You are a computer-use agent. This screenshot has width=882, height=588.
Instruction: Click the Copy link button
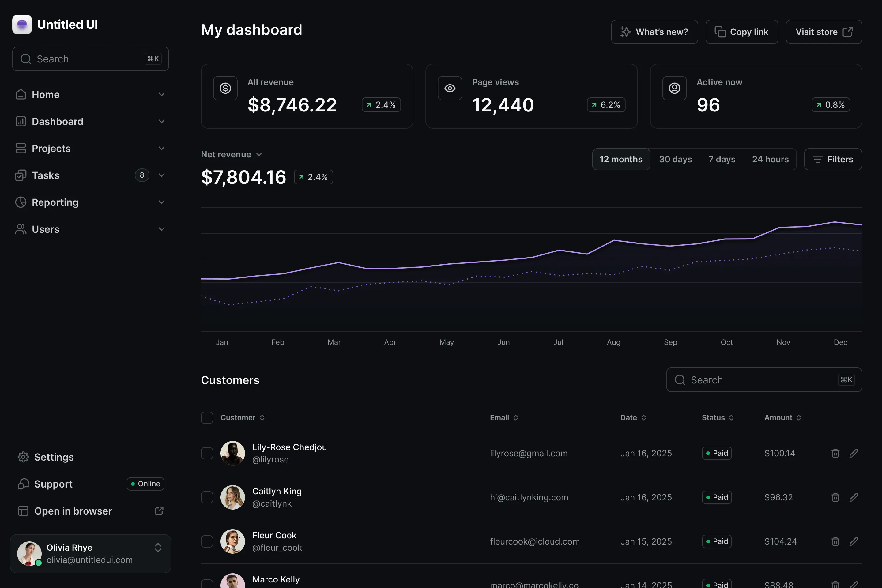[x=741, y=32]
